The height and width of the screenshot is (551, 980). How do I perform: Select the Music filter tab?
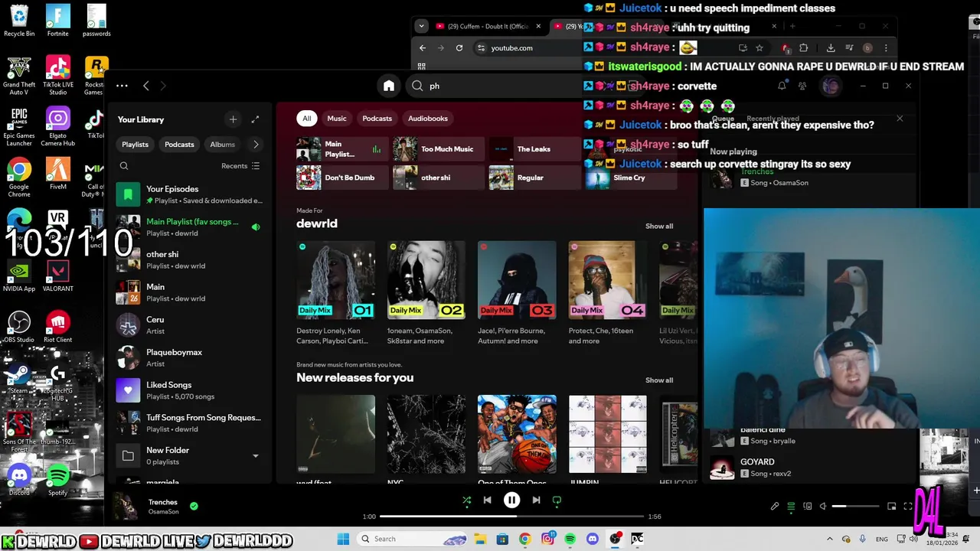337,119
